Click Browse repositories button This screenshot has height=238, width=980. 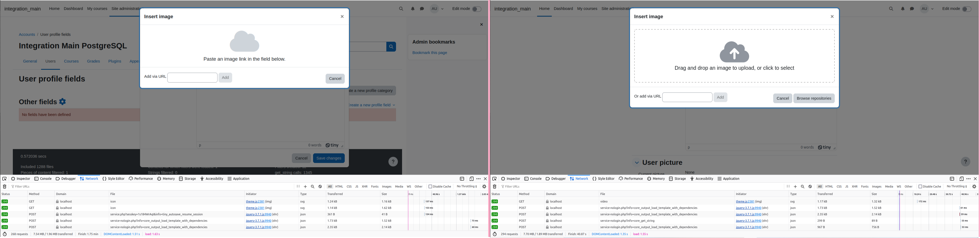(814, 99)
